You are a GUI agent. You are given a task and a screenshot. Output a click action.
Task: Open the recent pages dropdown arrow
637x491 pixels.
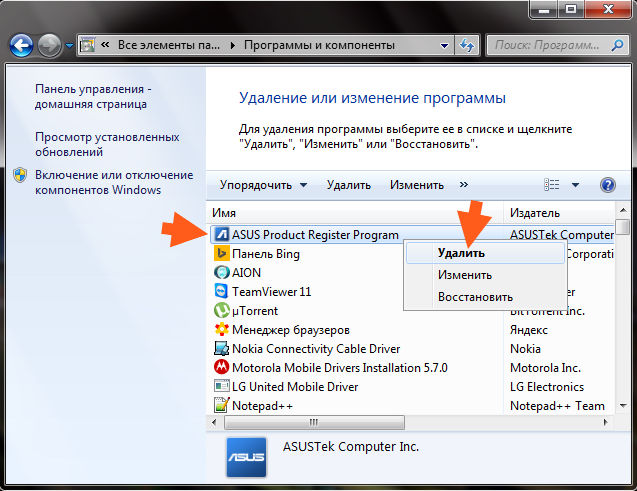click(69, 45)
